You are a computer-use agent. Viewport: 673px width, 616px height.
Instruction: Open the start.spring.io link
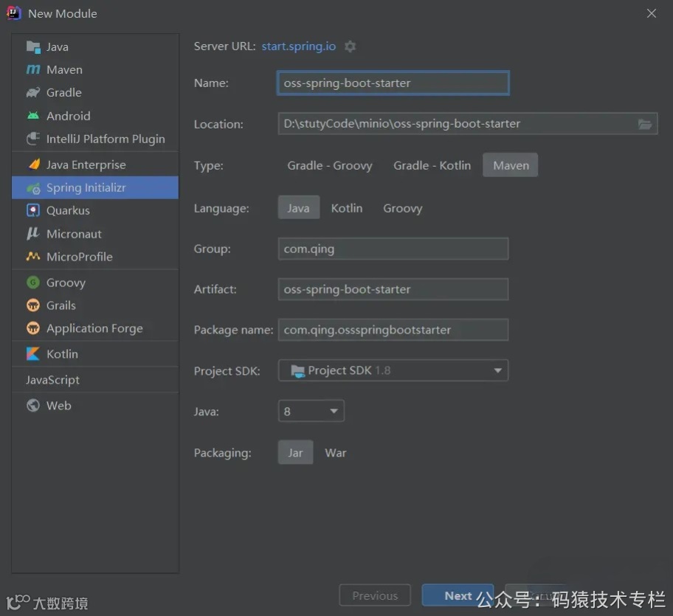[299, 46]
